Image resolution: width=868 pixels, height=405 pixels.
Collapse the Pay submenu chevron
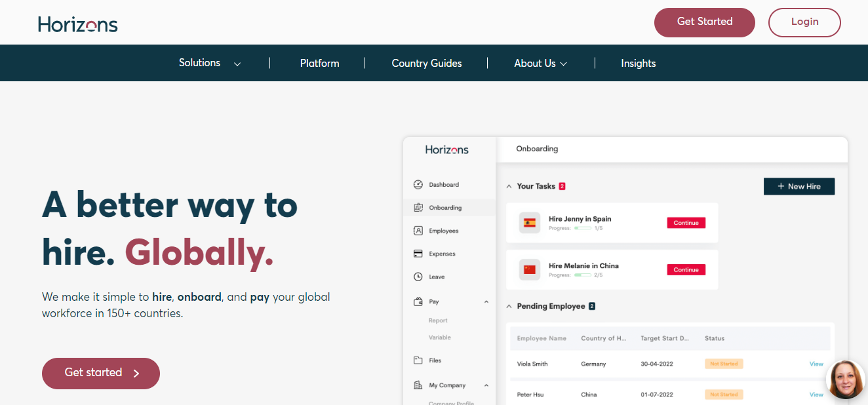(486, 301)
